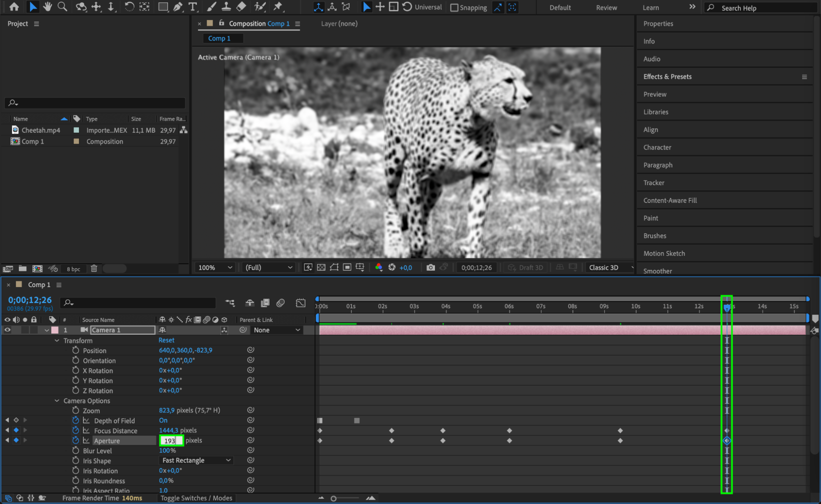Go to Home screen icon

(14, 7)
